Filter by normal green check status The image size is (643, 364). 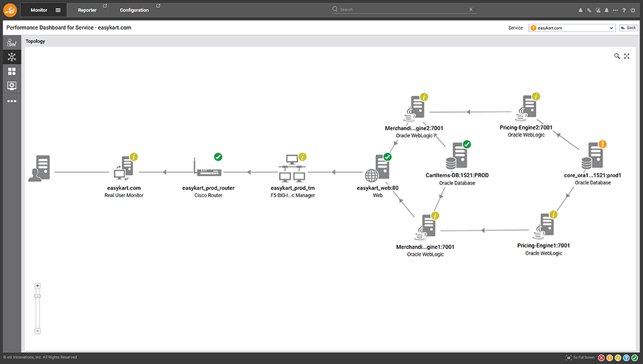click(634, 357)
